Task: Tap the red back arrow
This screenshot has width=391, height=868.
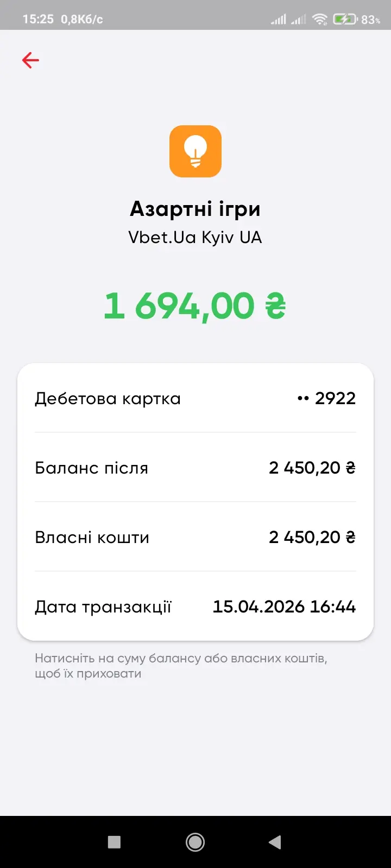Action: pyautogui.click(x=30, y=60)
